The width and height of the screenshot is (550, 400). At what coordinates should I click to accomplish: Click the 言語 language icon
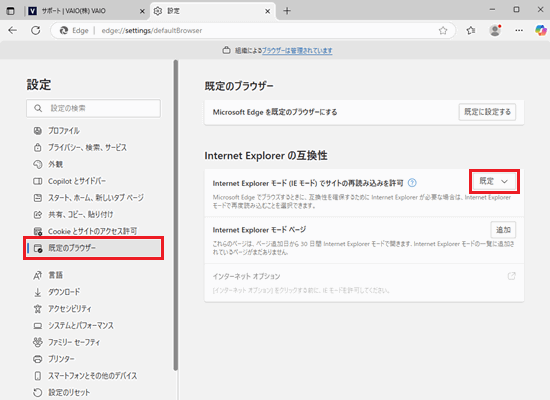click(38, 275)
